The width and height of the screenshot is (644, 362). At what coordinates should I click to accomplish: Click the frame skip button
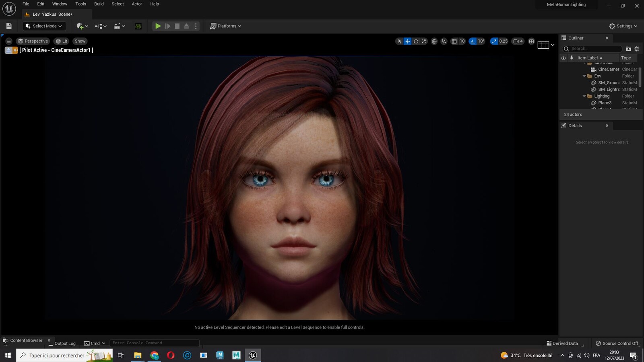pyautogui.click(x=167, y=26)
